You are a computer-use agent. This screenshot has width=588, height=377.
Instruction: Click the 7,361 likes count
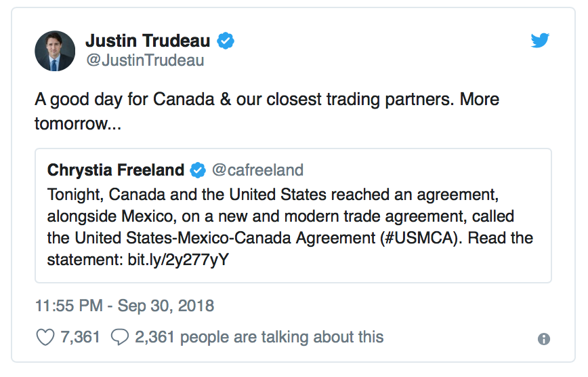coord(80,337)
